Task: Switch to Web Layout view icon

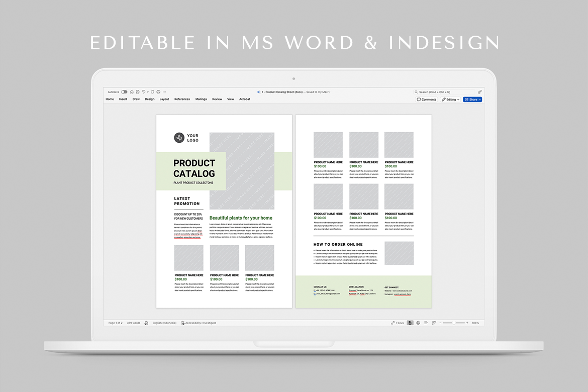Action: pyautogui.click(x=418, y=323)
